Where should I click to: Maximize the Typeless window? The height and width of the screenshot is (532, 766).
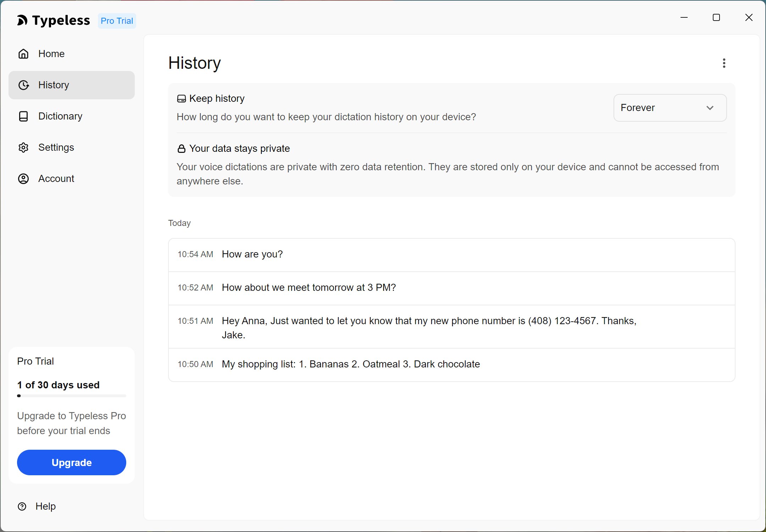pyautogui.click(x=716, y=18)
